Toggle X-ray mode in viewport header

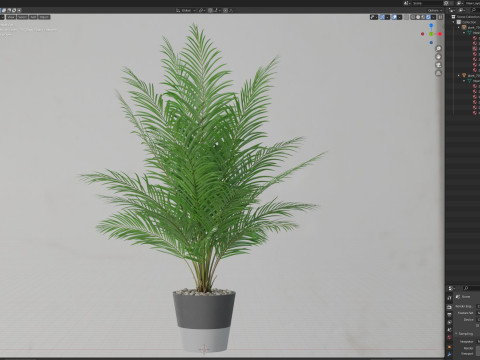click(x=406, y=17)
